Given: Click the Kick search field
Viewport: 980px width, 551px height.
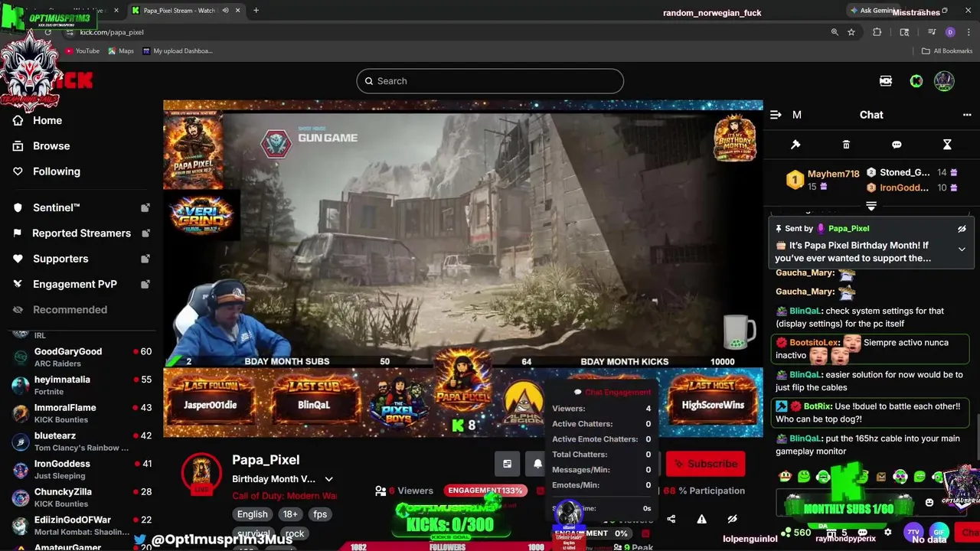Looking at the screenshot, I should click(490, 81).
